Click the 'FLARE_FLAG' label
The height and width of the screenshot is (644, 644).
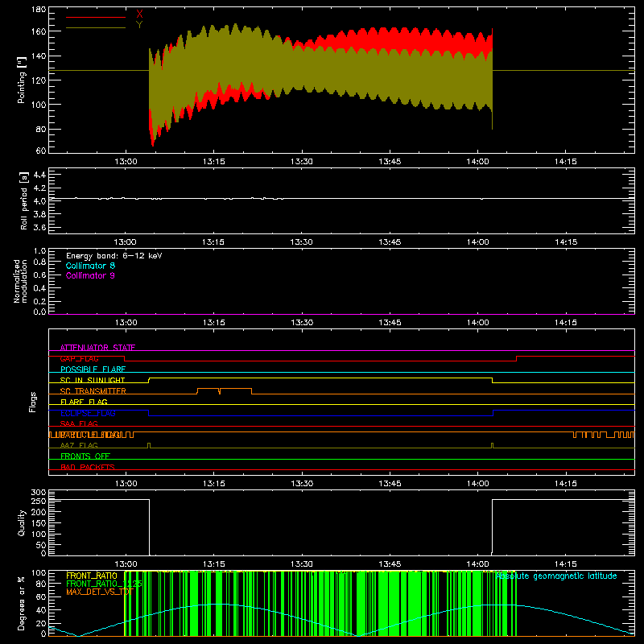pos(84,402)
